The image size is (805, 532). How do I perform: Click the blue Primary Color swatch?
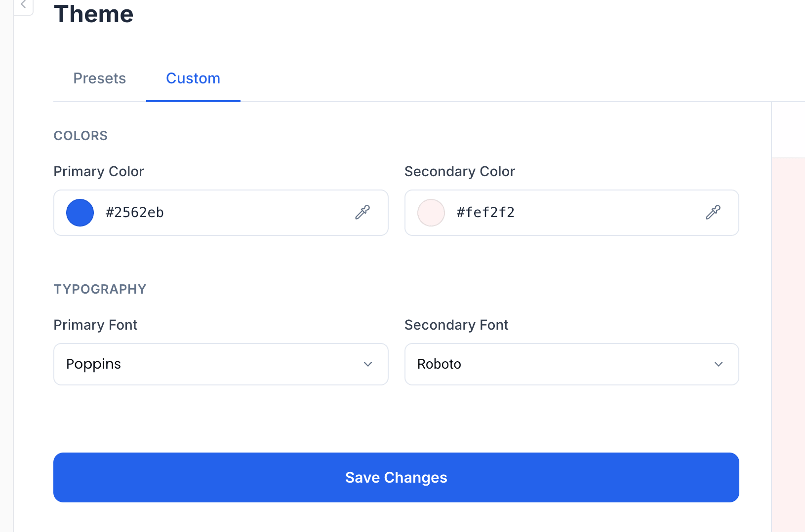pyautogui.click(x=80, y=212)
